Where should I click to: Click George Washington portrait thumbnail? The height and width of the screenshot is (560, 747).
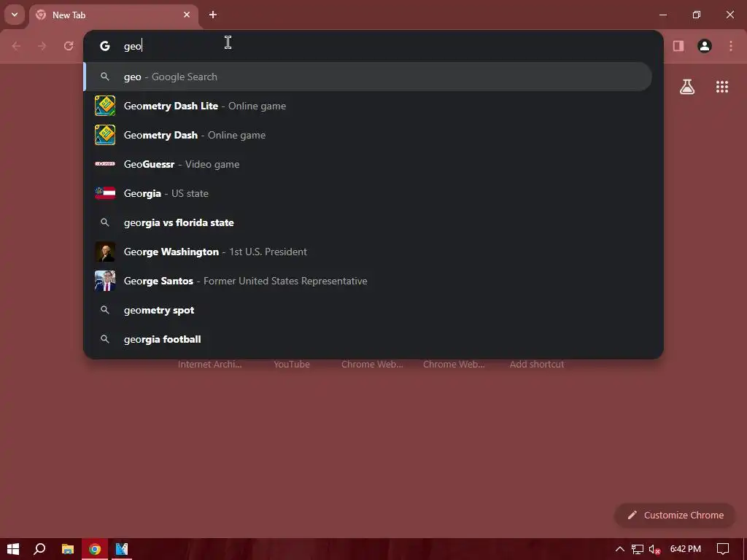point(105,252)
